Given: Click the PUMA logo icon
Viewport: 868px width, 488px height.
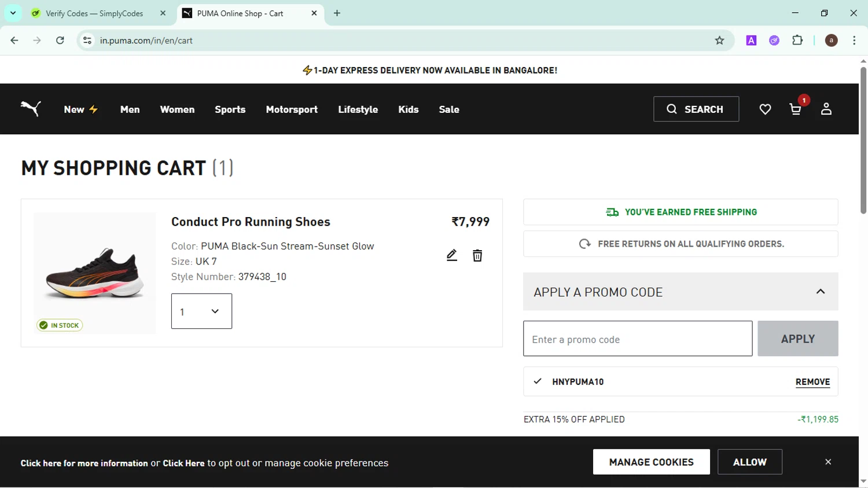Looking at the screenshot, I should point(31,109).
